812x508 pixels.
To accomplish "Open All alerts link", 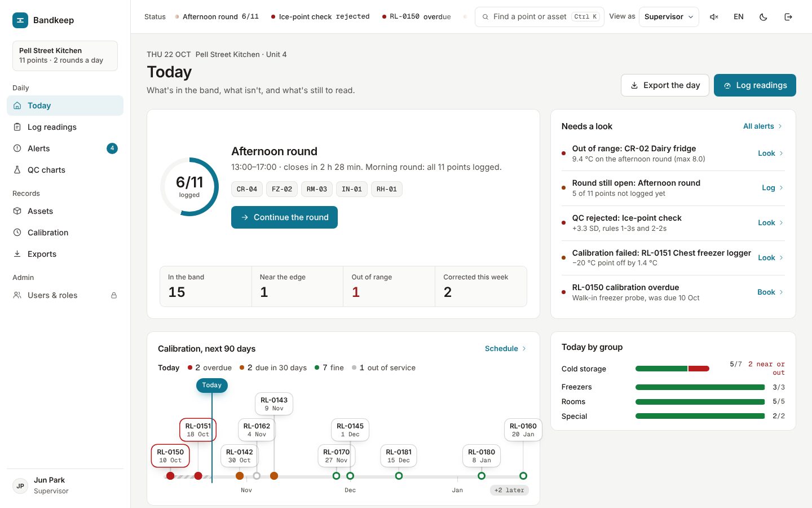I will pos(763,126).
